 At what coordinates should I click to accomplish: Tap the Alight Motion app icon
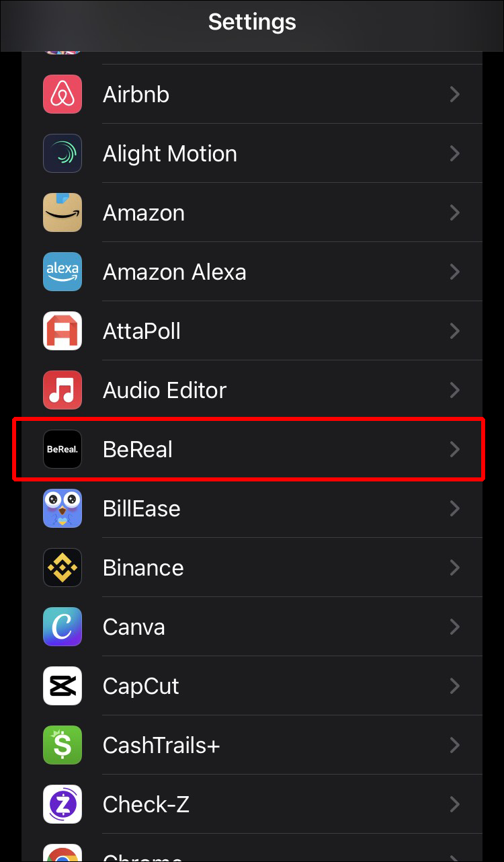(62, 153)
